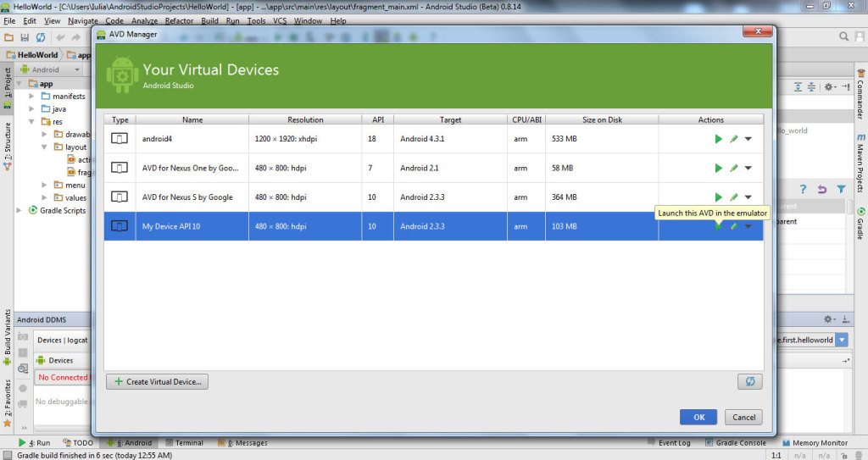Open the Gradle Console

[736, 443]
